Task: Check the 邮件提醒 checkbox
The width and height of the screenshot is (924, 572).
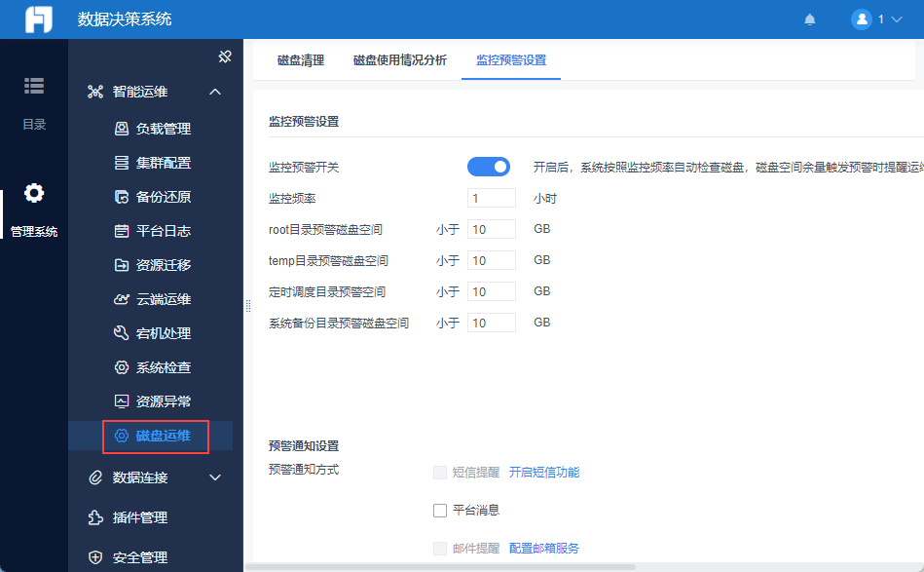Action: click(440, 549)
